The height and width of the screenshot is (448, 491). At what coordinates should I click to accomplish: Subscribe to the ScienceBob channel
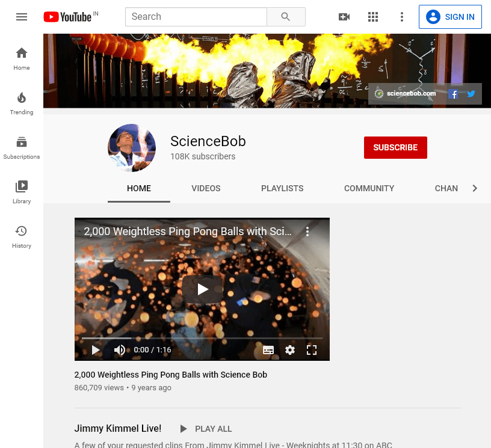395,147
